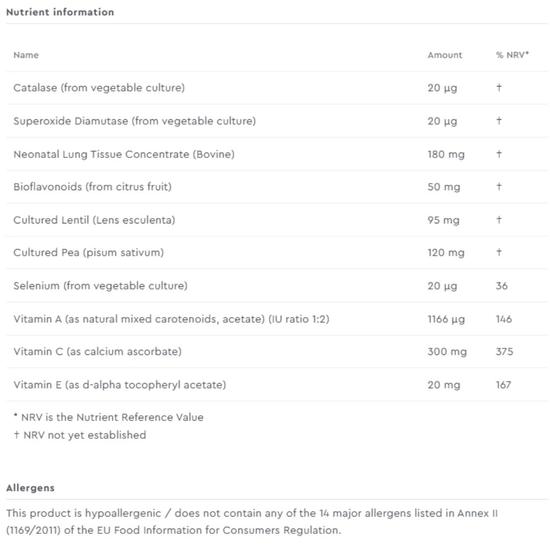Click Selenium (from vegetable culture) row

click(277, 286)
